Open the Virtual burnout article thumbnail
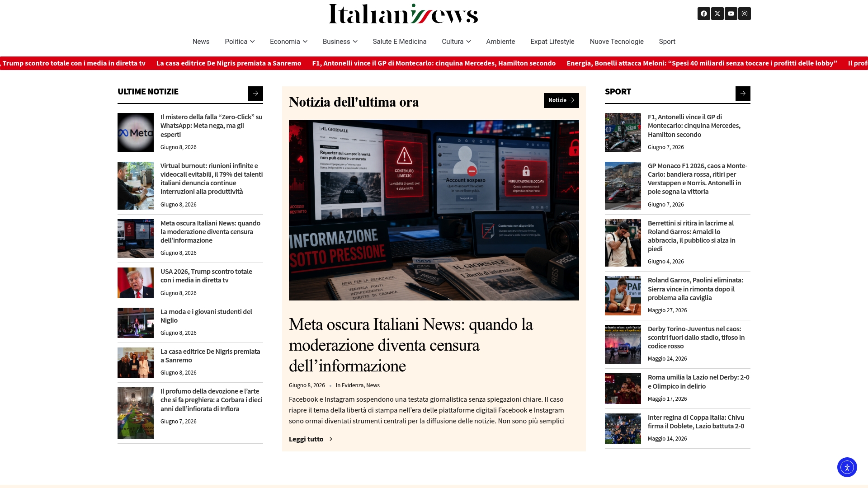This screenshot has width=868, height=488. pyautogui.click(x=136, y=186)
